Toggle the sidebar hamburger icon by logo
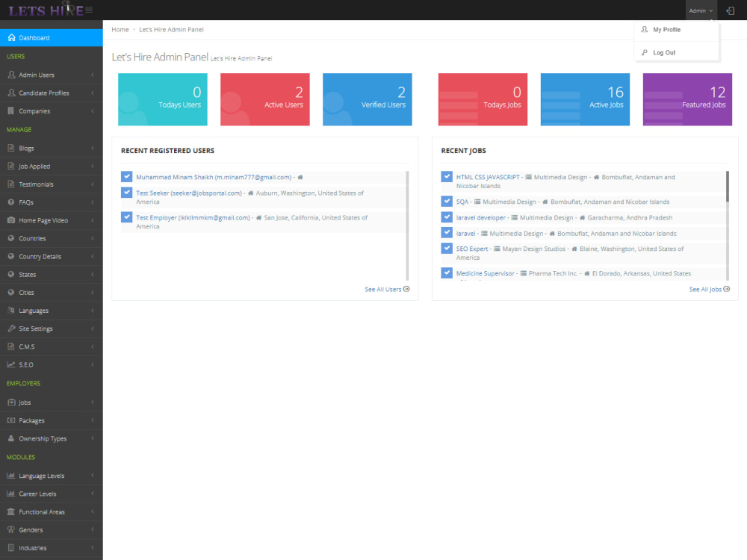747x560 pixels. coord(89,10)
